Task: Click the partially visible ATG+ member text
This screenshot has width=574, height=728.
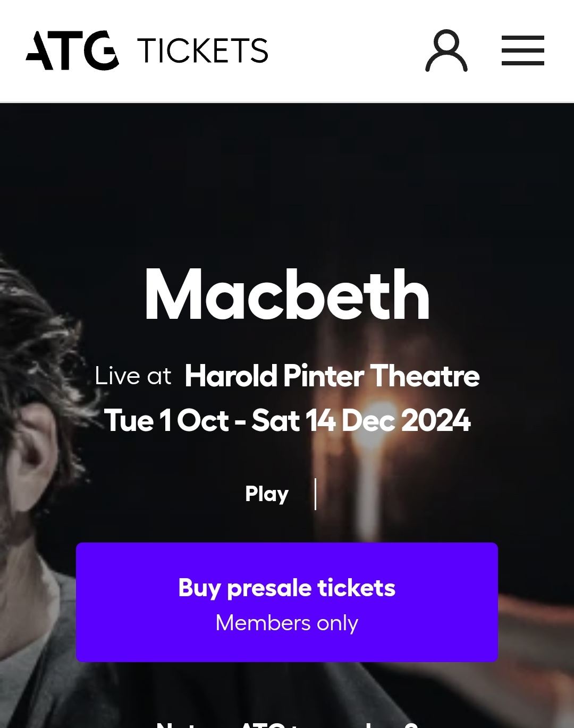Action: [x=287, y=724]
